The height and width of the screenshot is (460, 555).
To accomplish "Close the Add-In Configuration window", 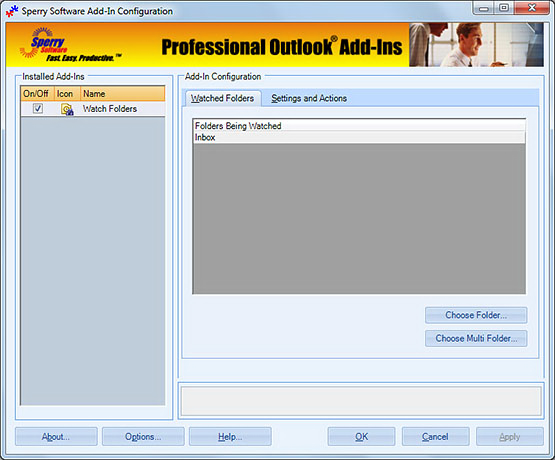I will [x=532, y=8].
